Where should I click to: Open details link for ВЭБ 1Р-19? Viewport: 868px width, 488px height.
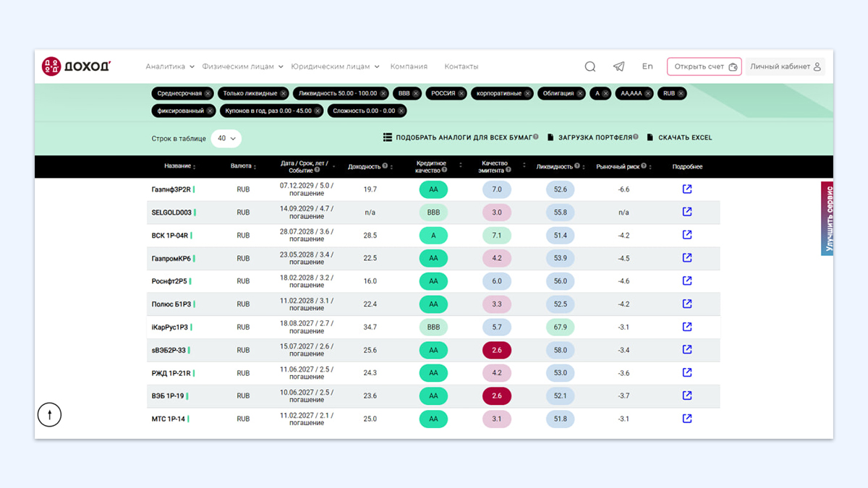pyautogui.click(x=687, y=395)
